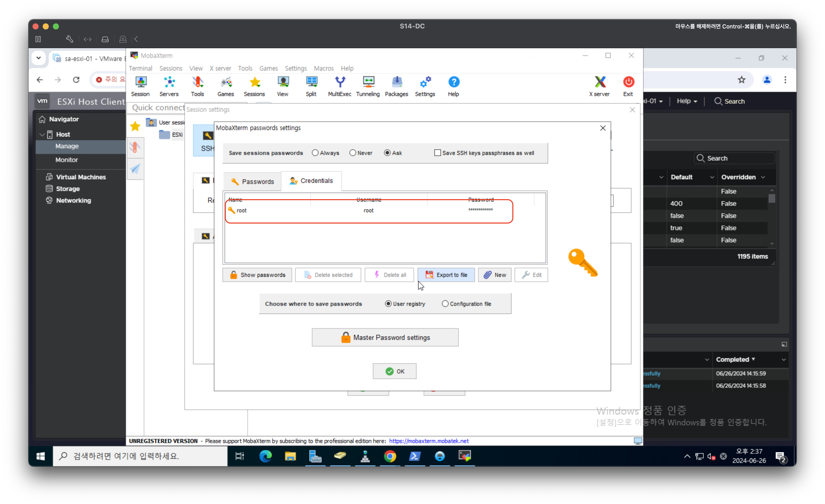The width and height of the screenshot is (825, 504).
Task: Open the Overridden column dropdown
Action: [763, 177]
